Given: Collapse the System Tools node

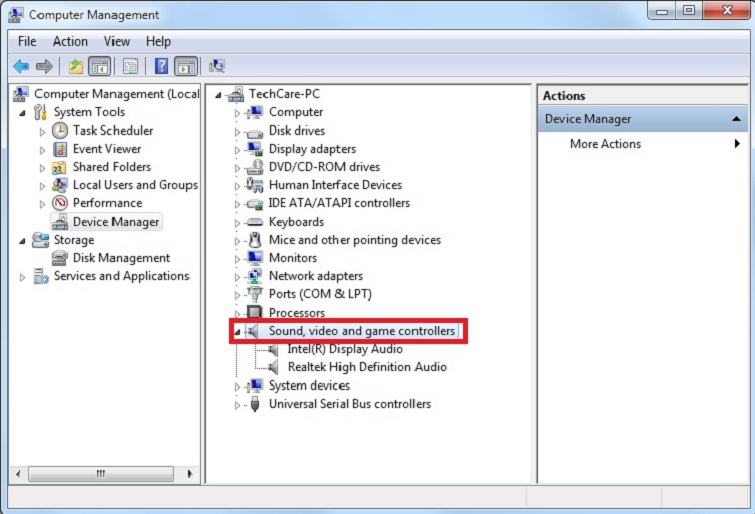Looking at the screenshot, I should pyautogui.click(x=23, y=112).
